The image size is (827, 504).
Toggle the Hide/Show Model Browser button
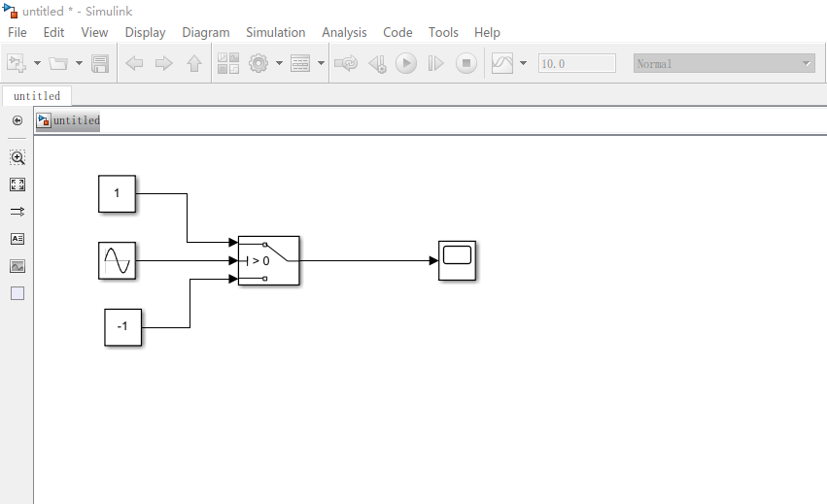click(x=17, y=120)
